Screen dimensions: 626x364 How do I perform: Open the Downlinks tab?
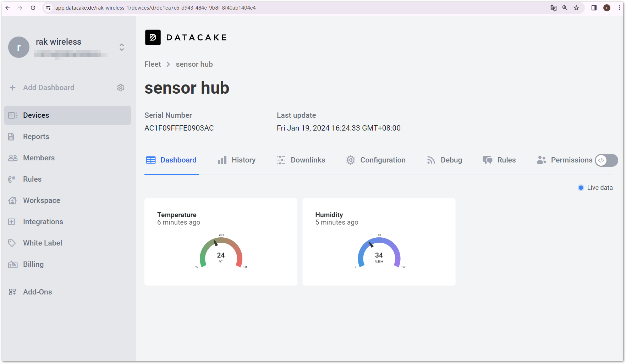coord(301,160)
